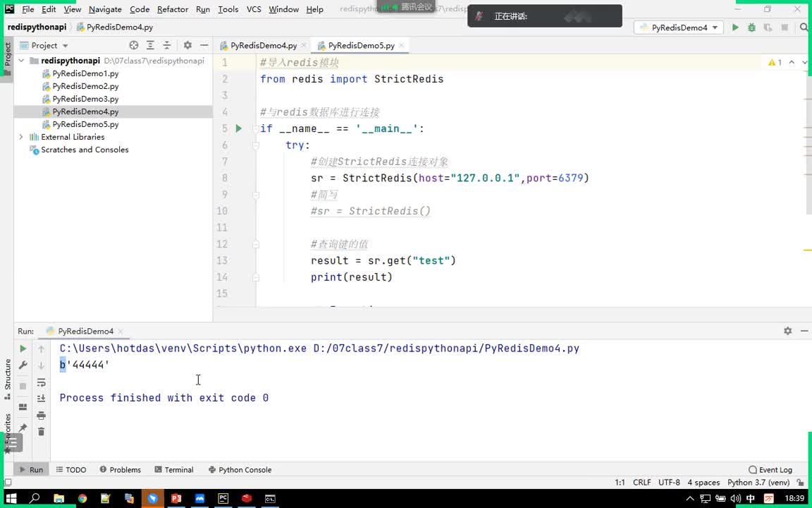The width and height of the screenshot is (812, 508).
Task: Open PyRedisDemo3.py in tree
Action: (x=85, y=99)
